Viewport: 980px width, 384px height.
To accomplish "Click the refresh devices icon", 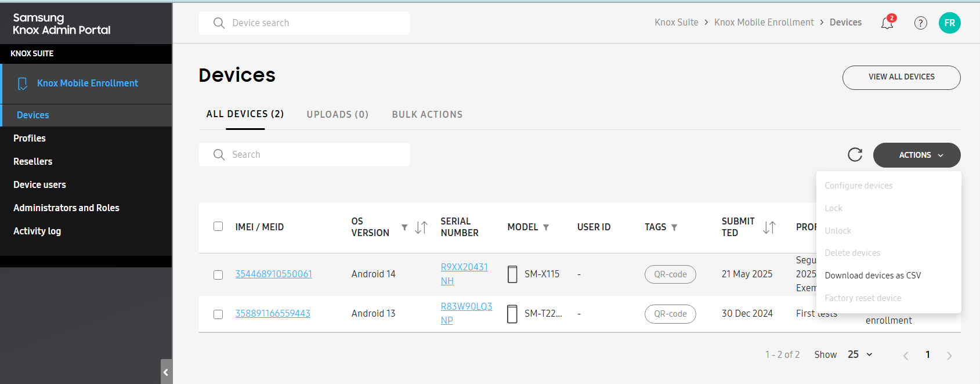I will point(855,155).
